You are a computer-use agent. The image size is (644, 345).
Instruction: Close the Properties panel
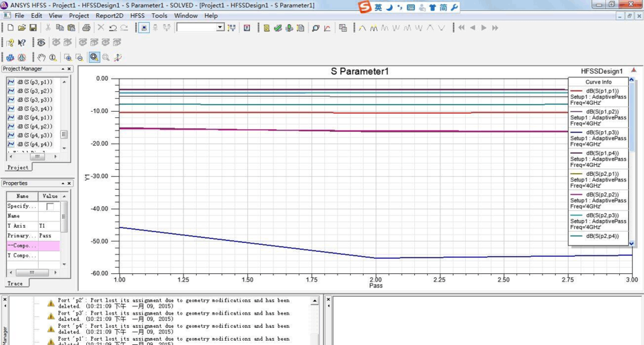[70, 183]
